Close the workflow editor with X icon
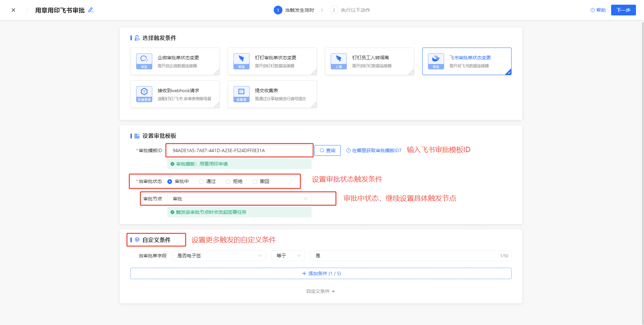 (13, 10)
